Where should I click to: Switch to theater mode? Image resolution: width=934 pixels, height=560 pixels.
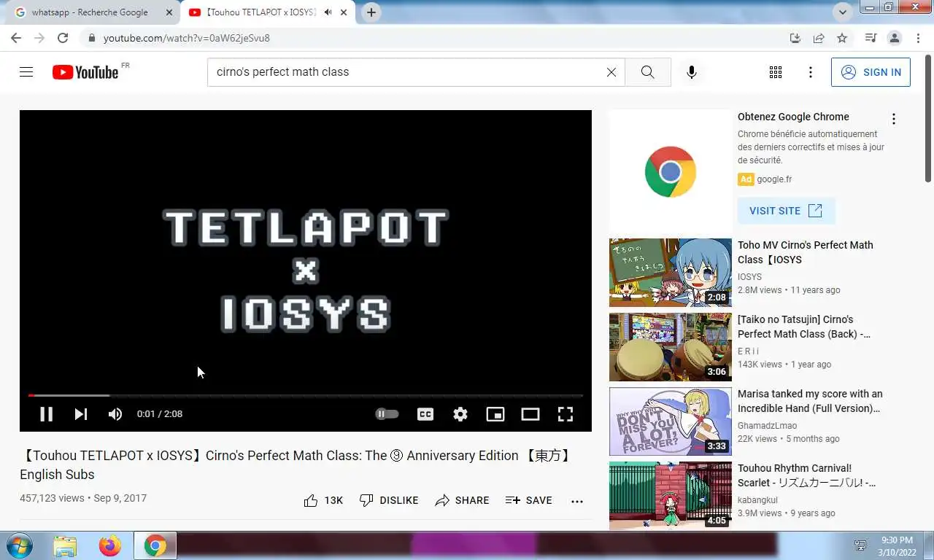[x=530, y=414]
